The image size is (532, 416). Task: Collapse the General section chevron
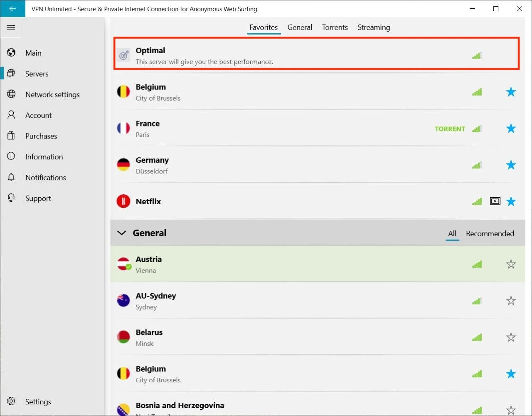(122, 233)
